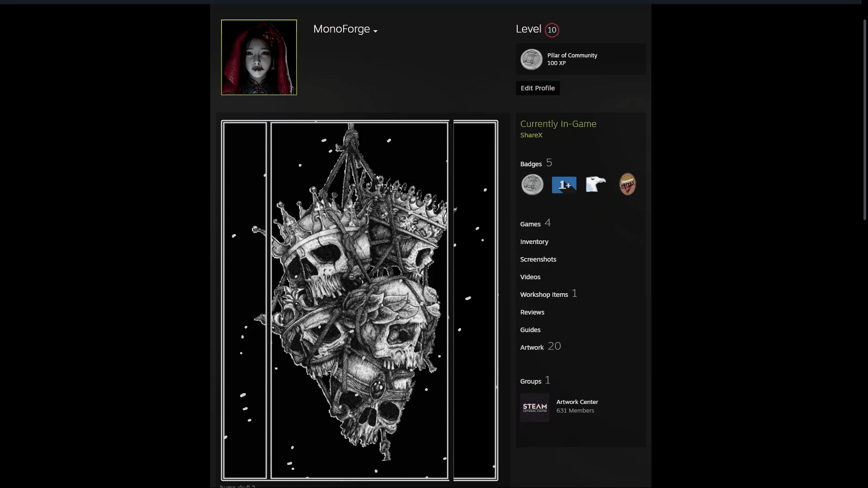Open the Reviews link

click(532, 312)
